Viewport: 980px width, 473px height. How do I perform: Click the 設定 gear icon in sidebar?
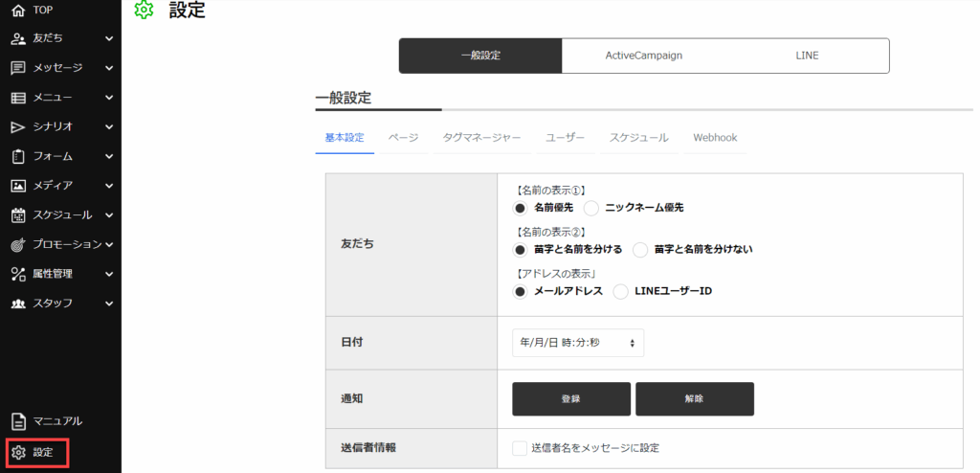click(x=18, y=452)
